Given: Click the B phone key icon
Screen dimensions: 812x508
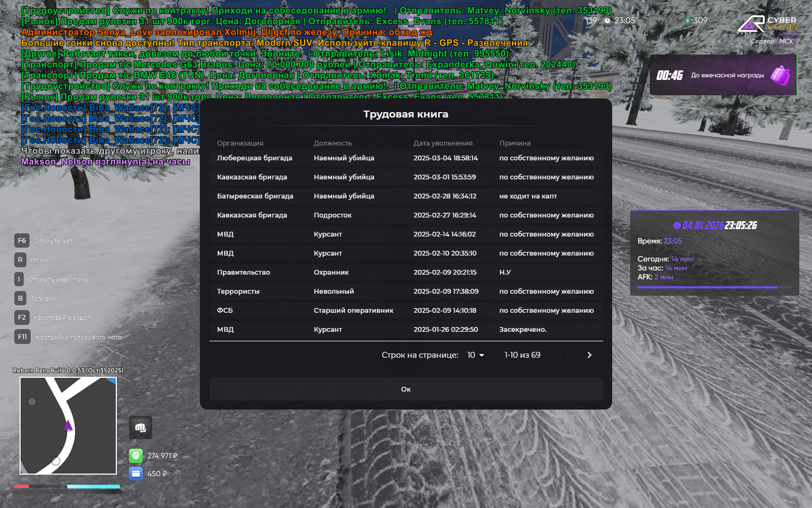Looking at the screenshot, I should (x=21, y=298).
